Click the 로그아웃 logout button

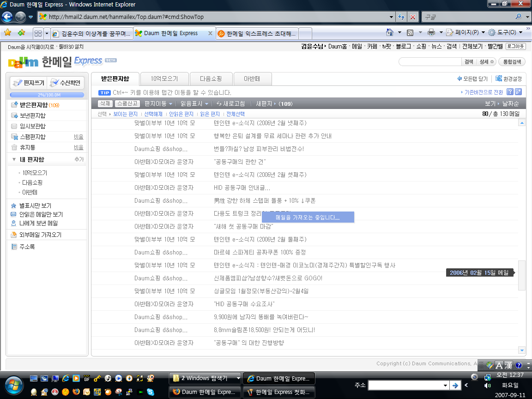tap(515, 46)
